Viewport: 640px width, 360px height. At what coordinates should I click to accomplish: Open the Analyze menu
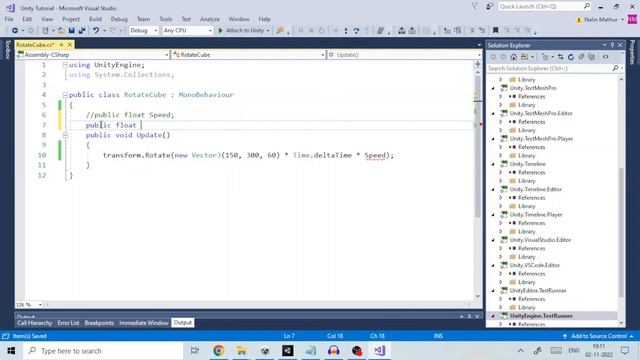point(209,19)
